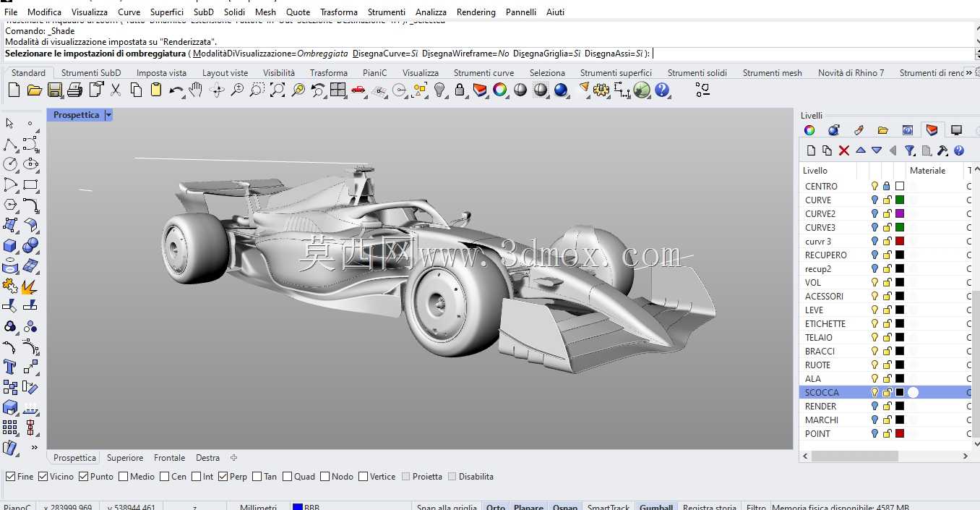
Task: Click the Filtro status bar button
Action: pos(756,507)
